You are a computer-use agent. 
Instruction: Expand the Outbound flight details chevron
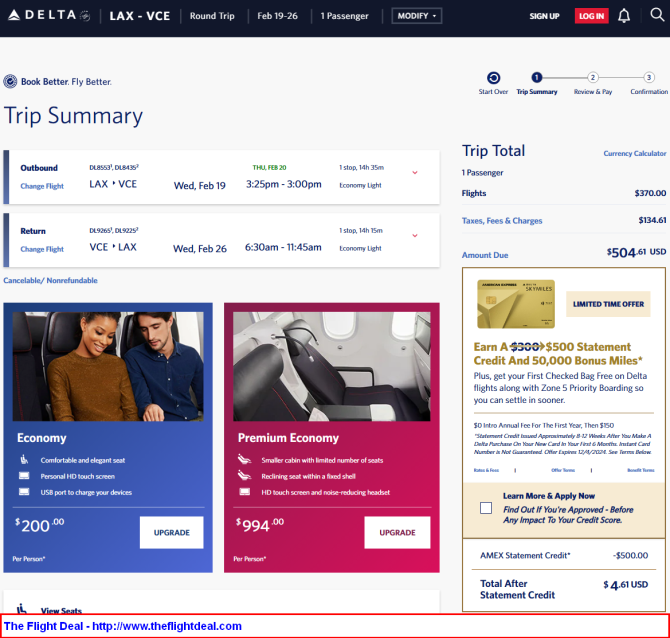[415, 172]
